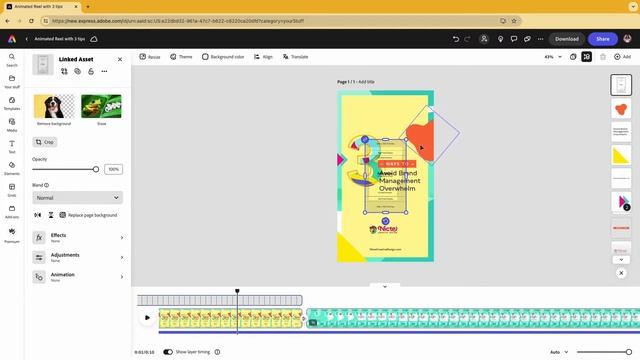Click the Download button
This screenshot has width=640, height=360.
[x=567, y=39]
